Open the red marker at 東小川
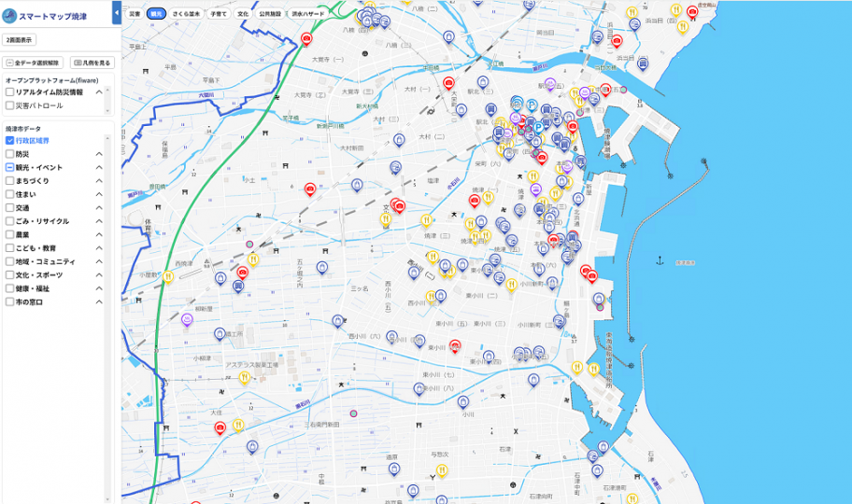 tap(455, 345)
